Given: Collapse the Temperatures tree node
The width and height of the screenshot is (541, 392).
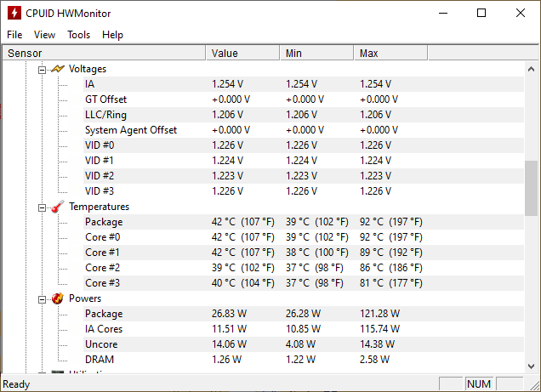Looking at the screenshot, I should pyautogui.click(x=42, y=207).
